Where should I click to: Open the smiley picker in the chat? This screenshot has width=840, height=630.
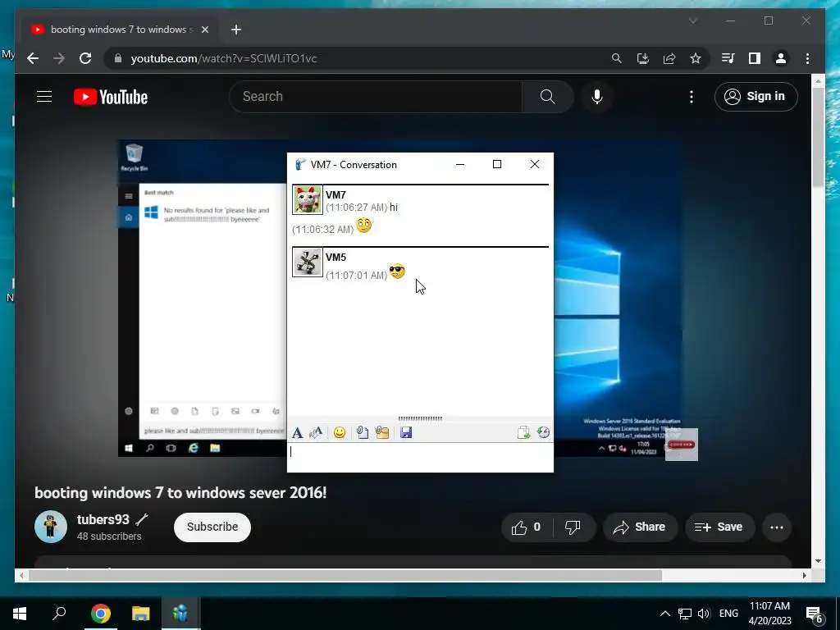[339, 432]
